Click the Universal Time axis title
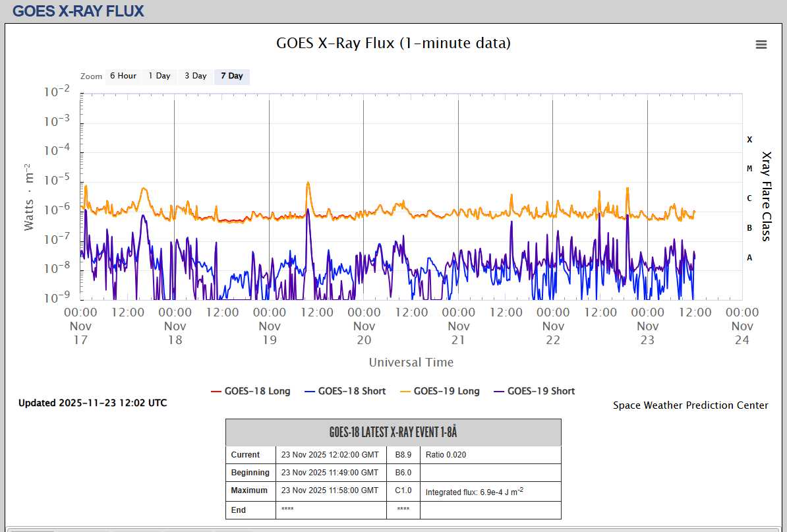 point(411,362)
